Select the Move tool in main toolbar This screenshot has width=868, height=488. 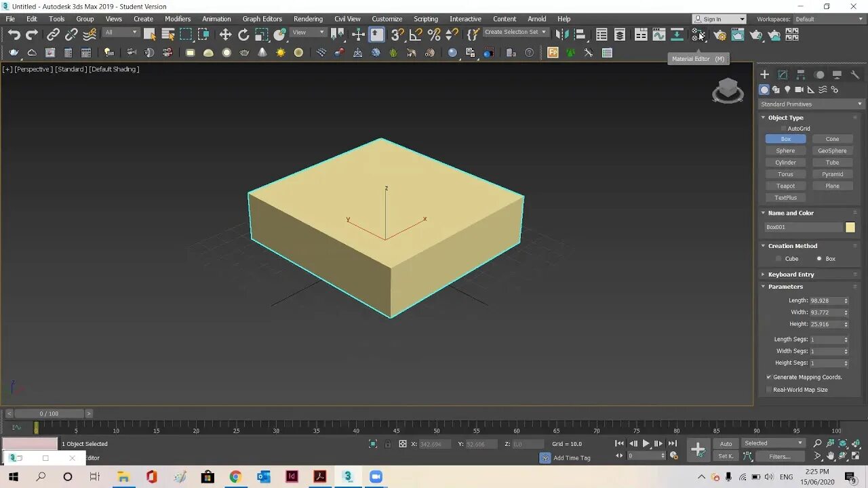click(225, 35)
